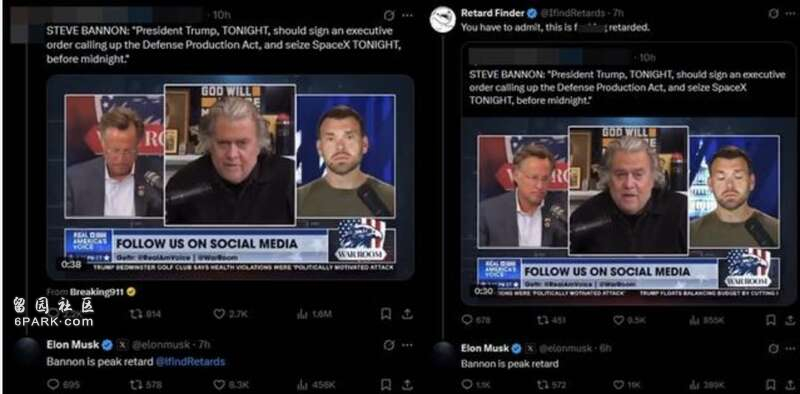Viewport: 800px width, 394px height.
Task: Open more options on left Bannon post
Action: pyautogui.click(x=407, y=15)
